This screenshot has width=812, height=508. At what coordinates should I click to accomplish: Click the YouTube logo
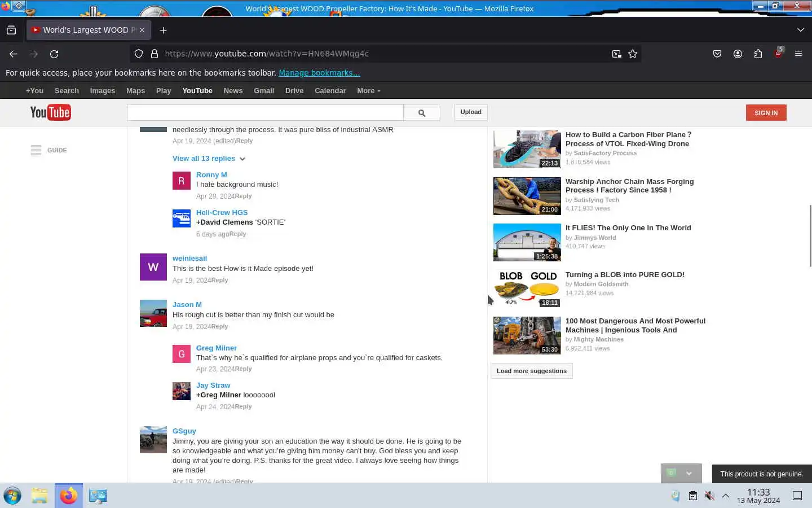[50, 112]
